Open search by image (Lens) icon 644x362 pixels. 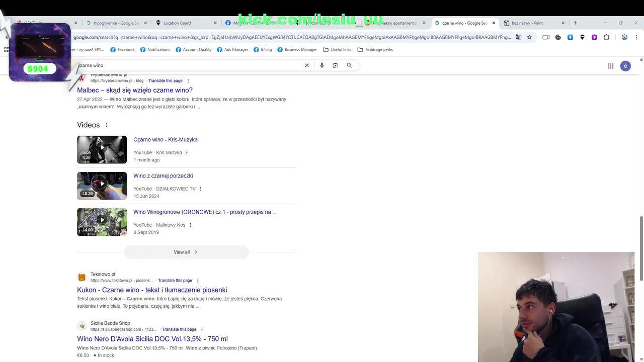tap(336, 65)
